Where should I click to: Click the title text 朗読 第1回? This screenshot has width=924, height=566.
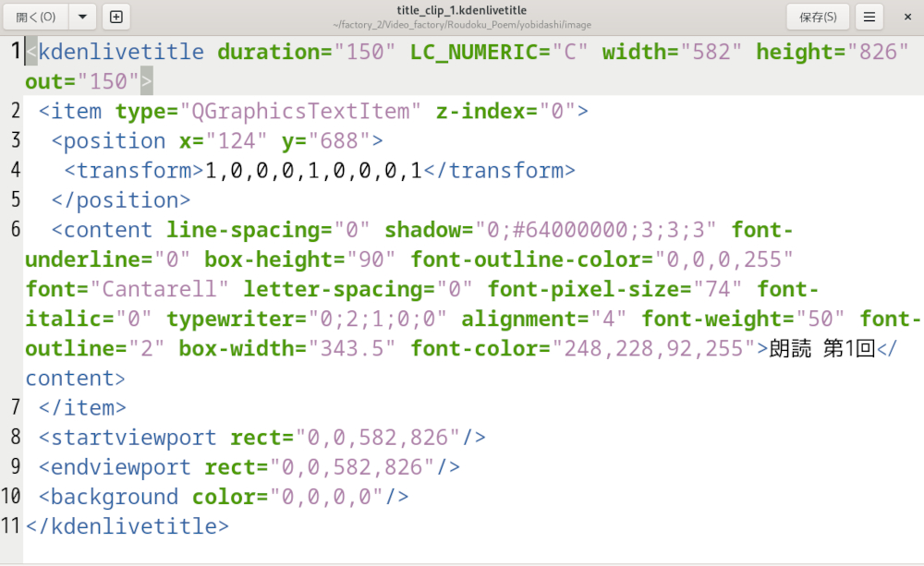point(822,348)
